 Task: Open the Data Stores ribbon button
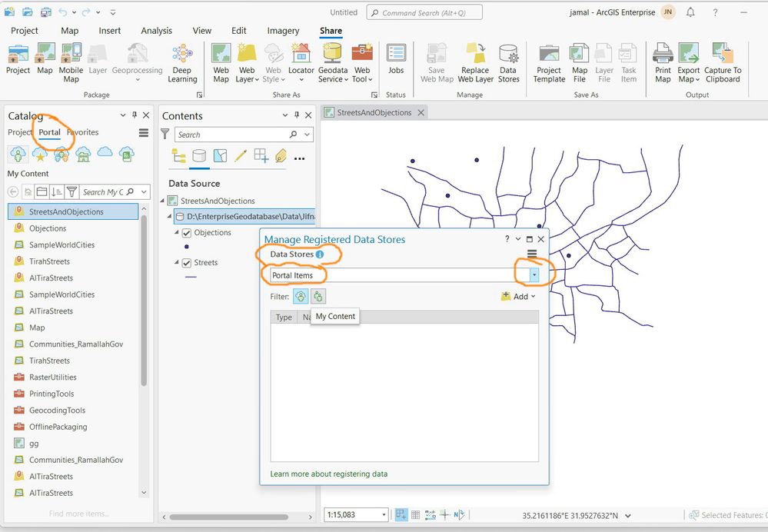[508, 55]
